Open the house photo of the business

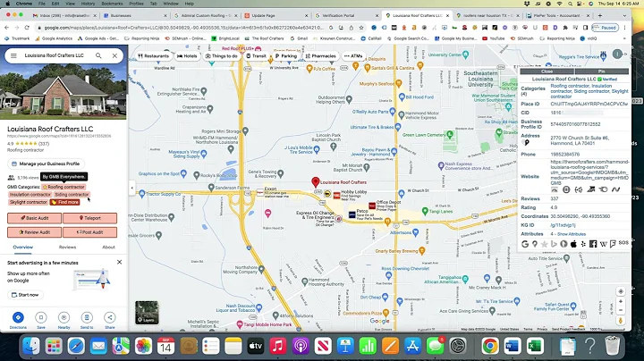tap(64, 91)
